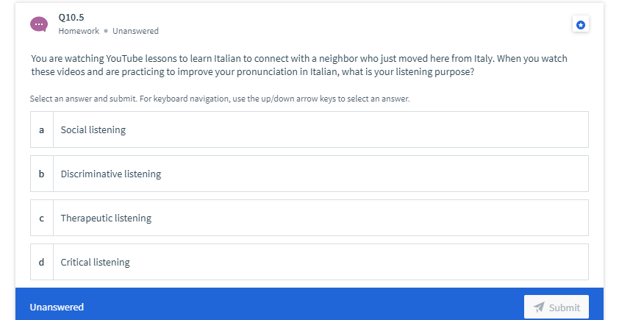Click the letter c option box
The width and height of the screenshot is (644, 320).
41,218
